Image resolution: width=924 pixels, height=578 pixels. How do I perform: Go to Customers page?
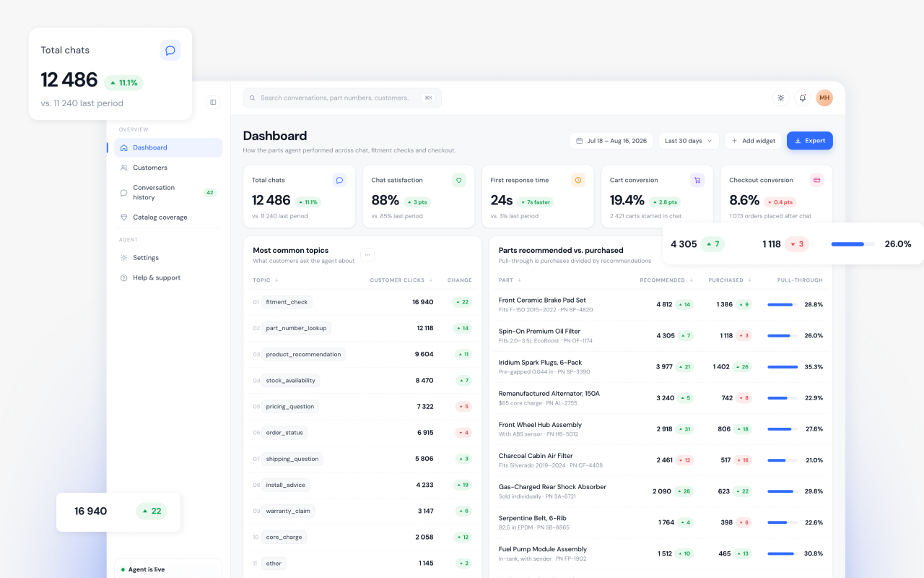(168, 168)
